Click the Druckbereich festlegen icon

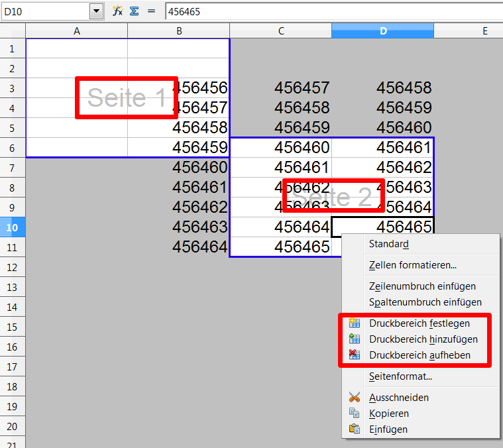click(x=355, y=323)
